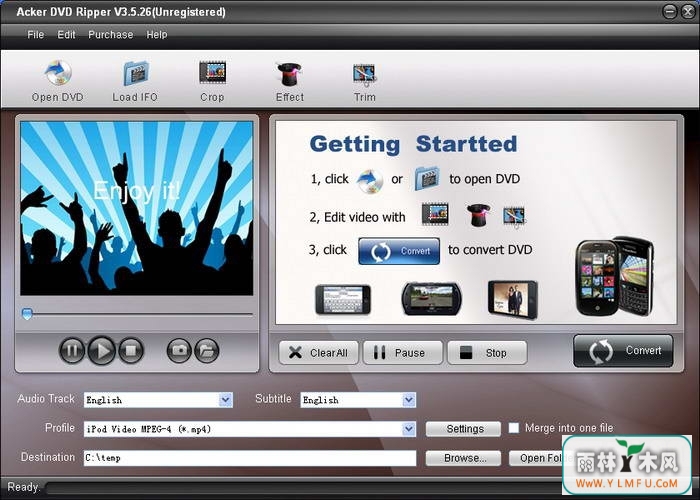This screenshot has width=700, height=500.
Task: Expand the Audio Track dropdown
Action: (226, 400)
